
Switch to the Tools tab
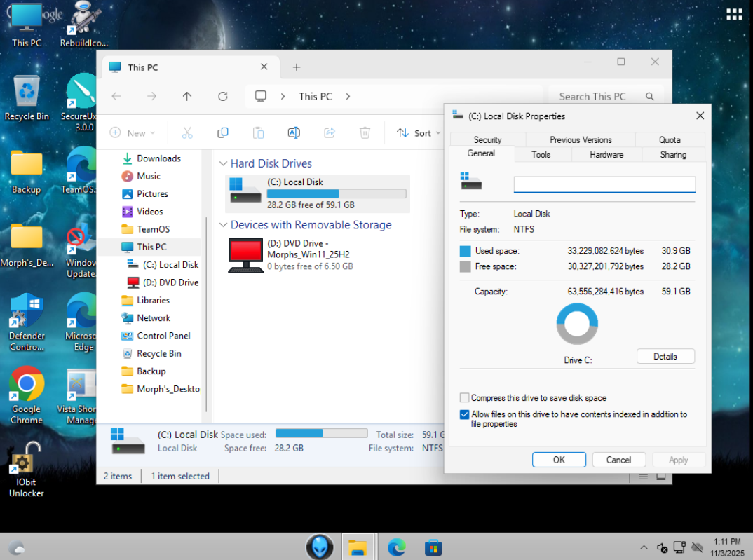541,155
